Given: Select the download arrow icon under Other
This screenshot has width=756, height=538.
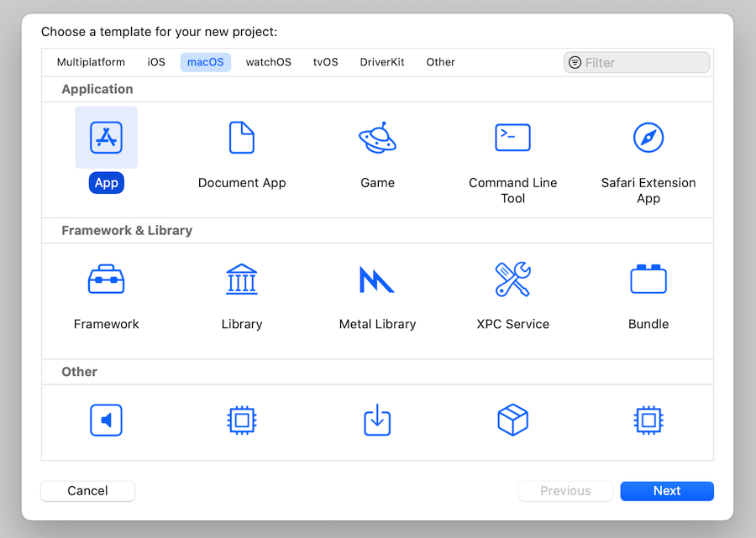Looking at the screenshot, I should (x=377, y=420).
